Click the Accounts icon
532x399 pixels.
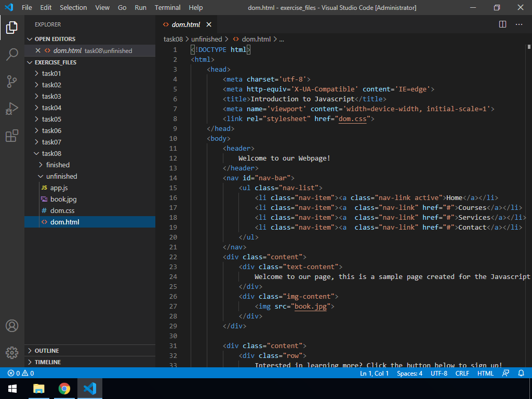click(x=12, y=326)
